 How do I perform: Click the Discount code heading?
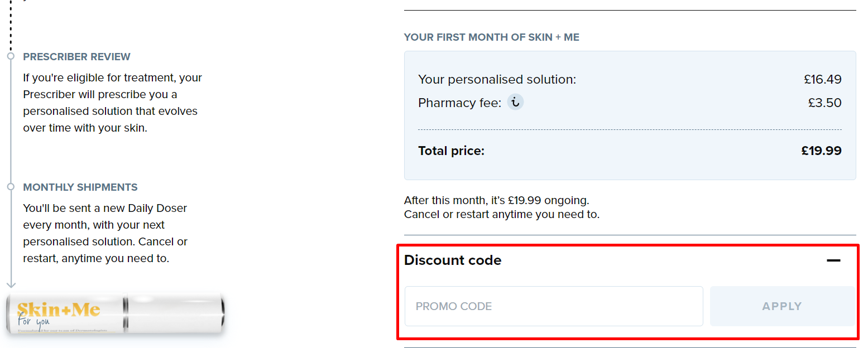coord(453,260)
